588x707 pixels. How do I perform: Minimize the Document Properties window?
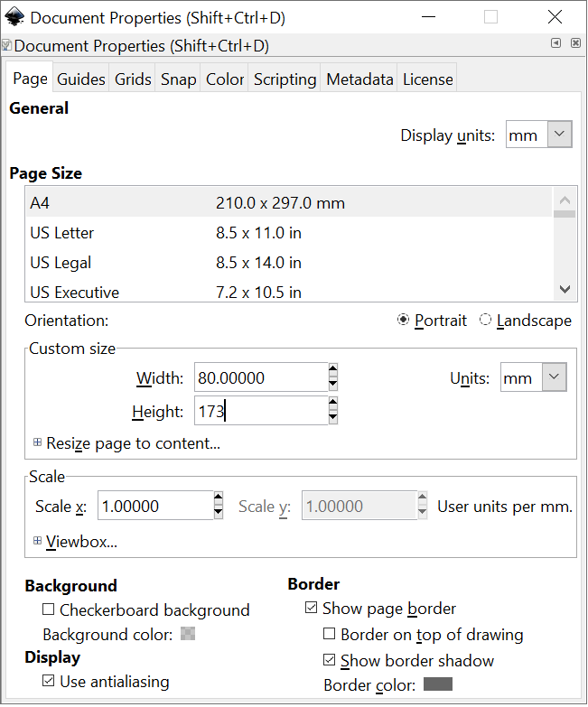[428, 17]
